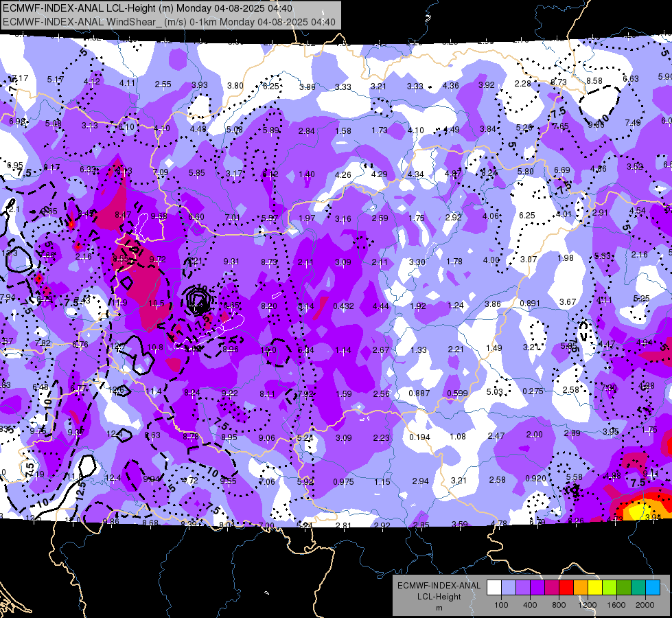Click the grid value 3.07
672x618 pixels.
coord(529,259)
